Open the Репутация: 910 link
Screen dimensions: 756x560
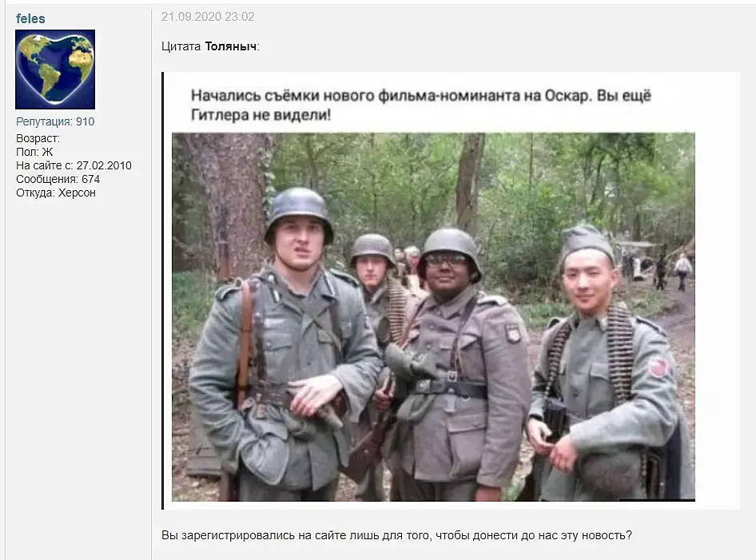click(x=55, y=121)
